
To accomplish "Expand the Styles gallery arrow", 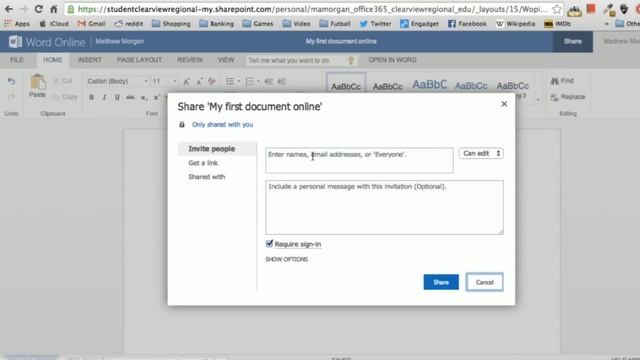I will (x=538, y=100).
